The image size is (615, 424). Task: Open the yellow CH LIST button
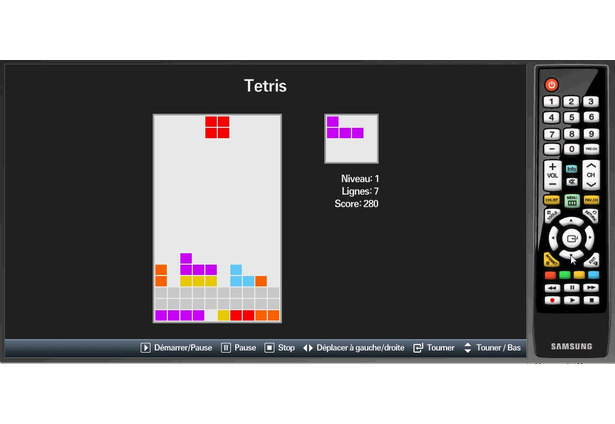point(551,200)
